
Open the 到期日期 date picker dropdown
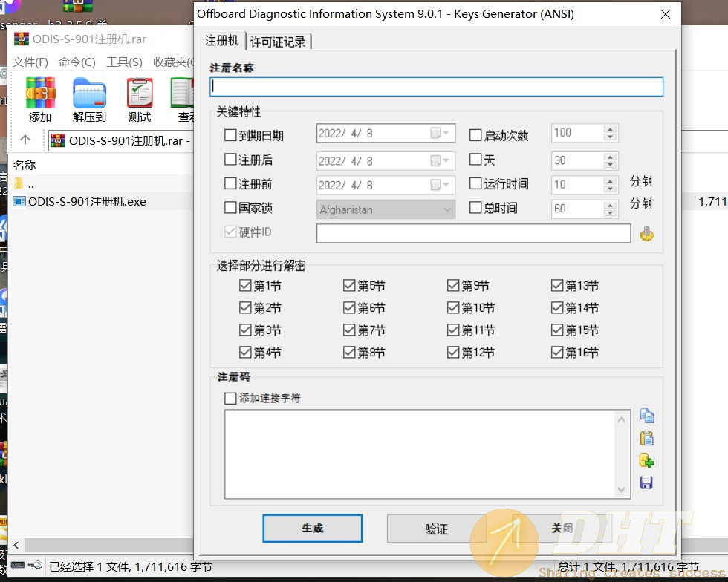446,134
